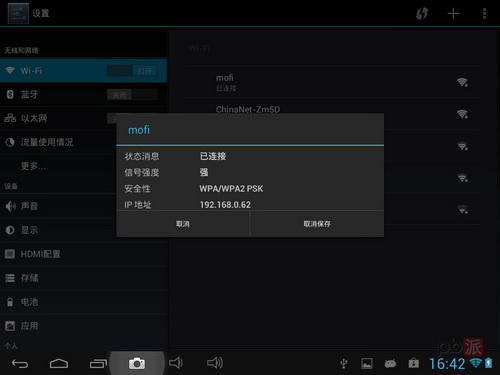Screen dimensions: 500x375
Task: Tap the 16:42 clock
Action: point(447,364)
